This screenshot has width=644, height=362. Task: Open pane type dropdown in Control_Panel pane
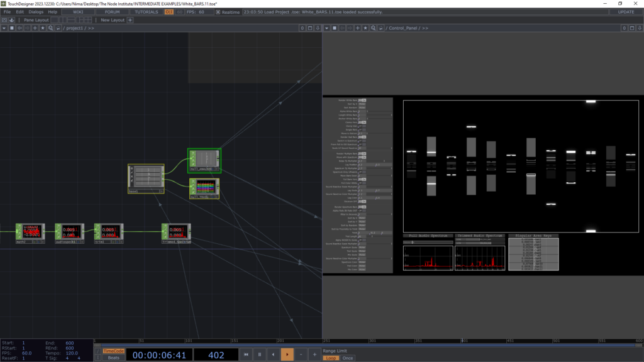tap(328, 28)
